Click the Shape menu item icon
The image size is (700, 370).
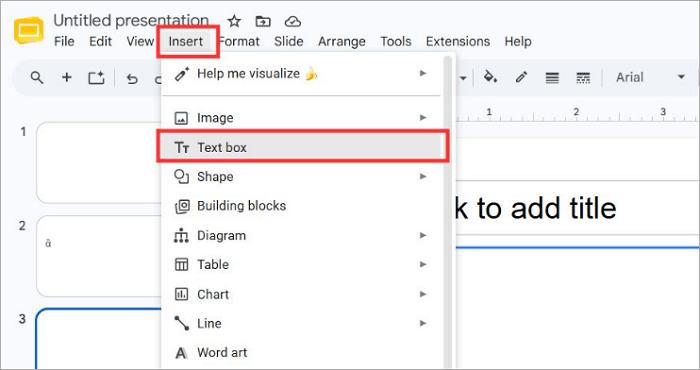[181, 177]
